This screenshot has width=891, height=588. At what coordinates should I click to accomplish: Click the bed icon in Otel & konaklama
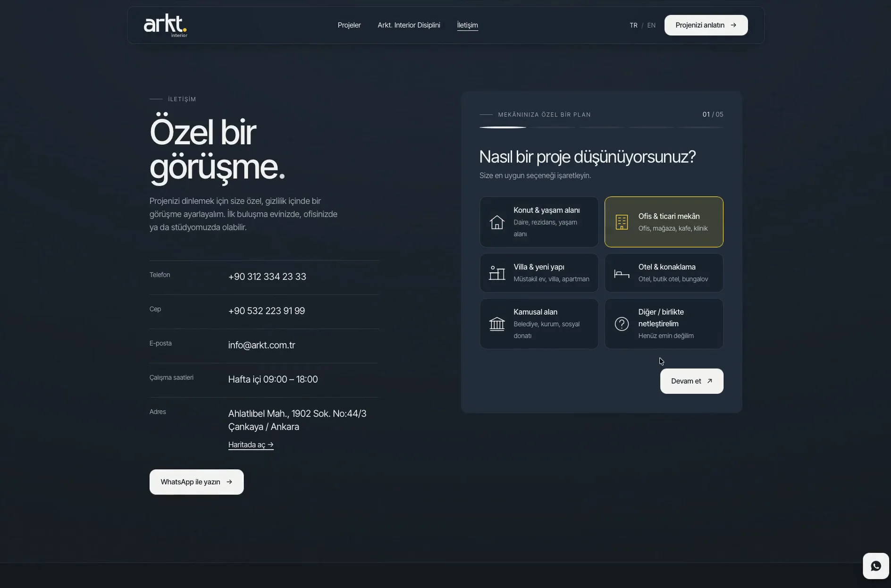pyautogui.click(x=622, y=273)
